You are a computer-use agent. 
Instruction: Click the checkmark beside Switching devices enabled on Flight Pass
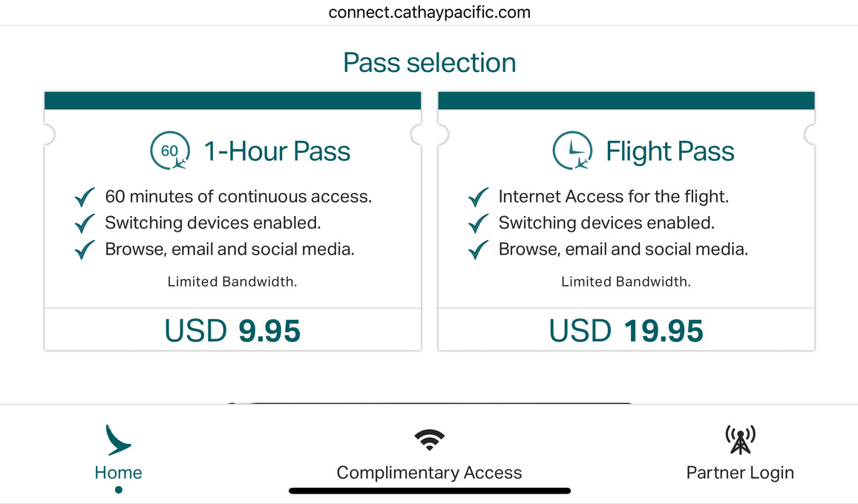[477, 223]
